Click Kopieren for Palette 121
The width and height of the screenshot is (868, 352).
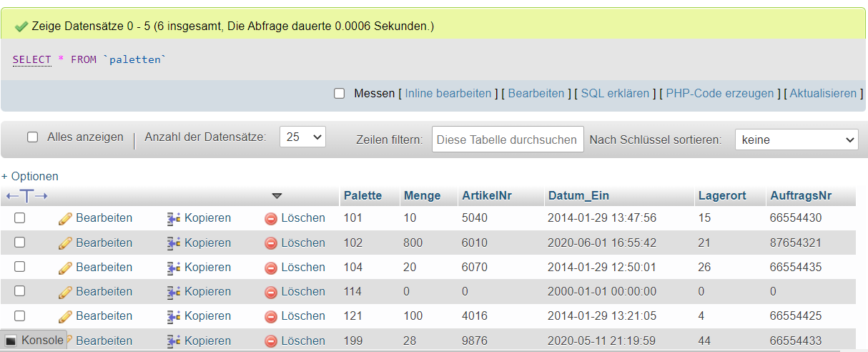click(207, 316)
